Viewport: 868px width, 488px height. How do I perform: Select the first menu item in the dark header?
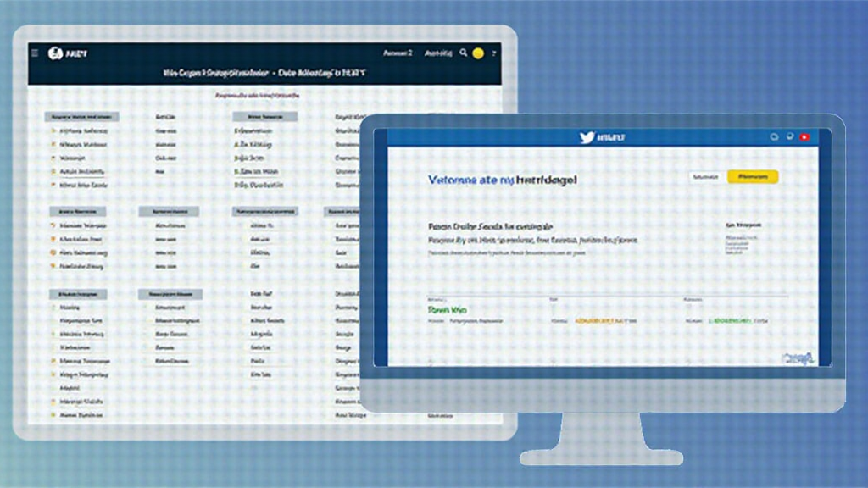point(398,53)
